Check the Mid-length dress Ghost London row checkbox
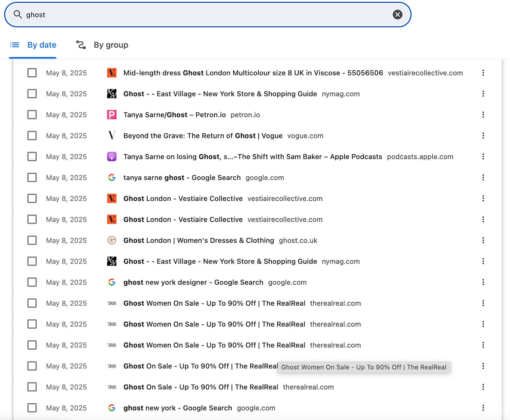 [x=32, y=73]
